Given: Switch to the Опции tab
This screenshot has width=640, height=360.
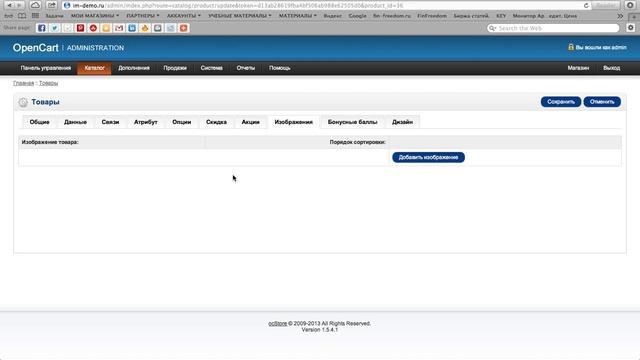Looking at the screenshot, I should tap(182, 122).
